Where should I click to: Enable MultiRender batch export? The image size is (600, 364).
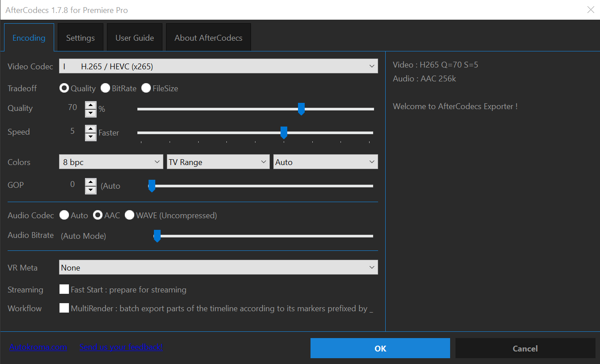pyautogui.click(x=64, y=308)
